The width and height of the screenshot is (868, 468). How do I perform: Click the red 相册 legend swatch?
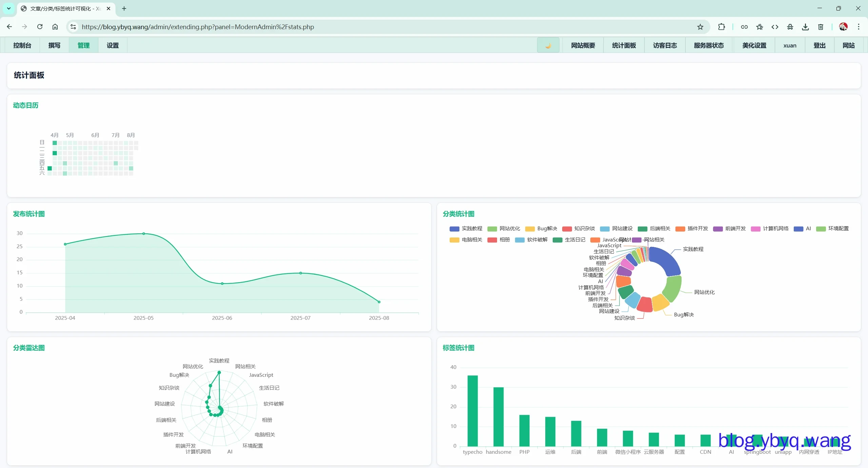tap(492, 240)
